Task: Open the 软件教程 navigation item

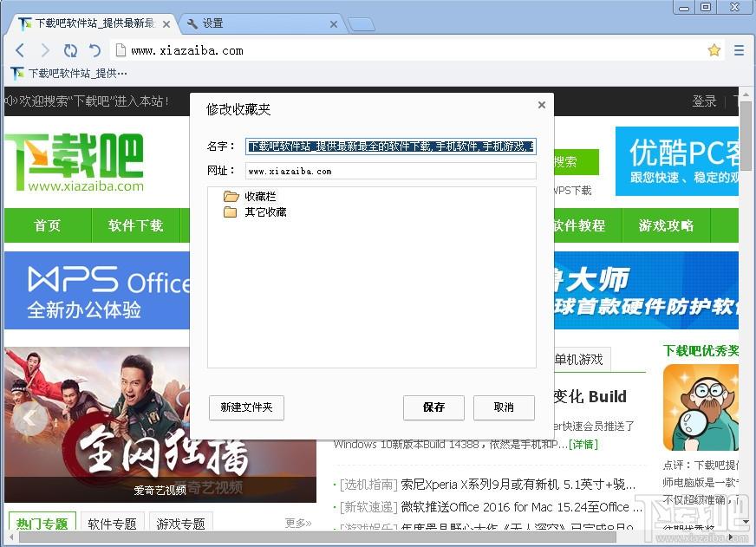Action: coord(579,225)
